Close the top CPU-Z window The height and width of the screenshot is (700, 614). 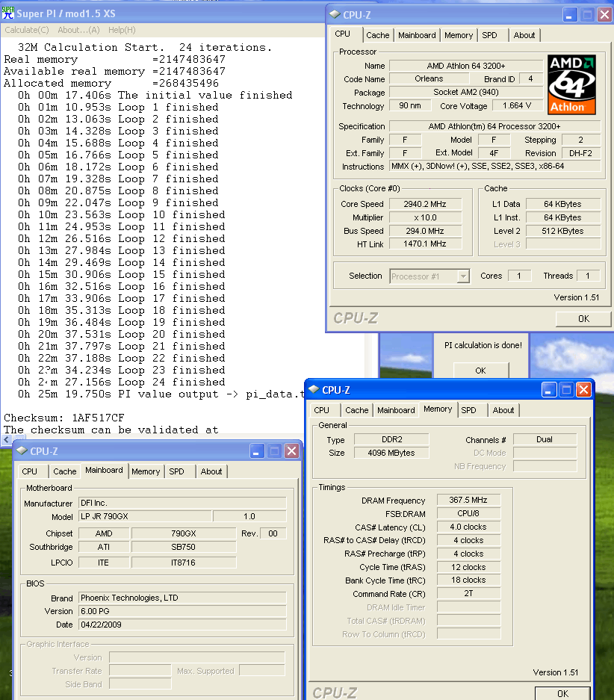tap(604, 15)
